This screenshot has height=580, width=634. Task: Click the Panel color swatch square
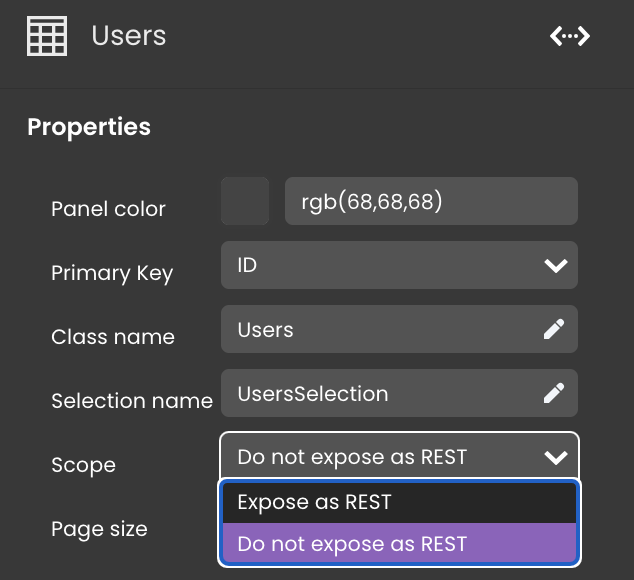(x=245, y=201)
